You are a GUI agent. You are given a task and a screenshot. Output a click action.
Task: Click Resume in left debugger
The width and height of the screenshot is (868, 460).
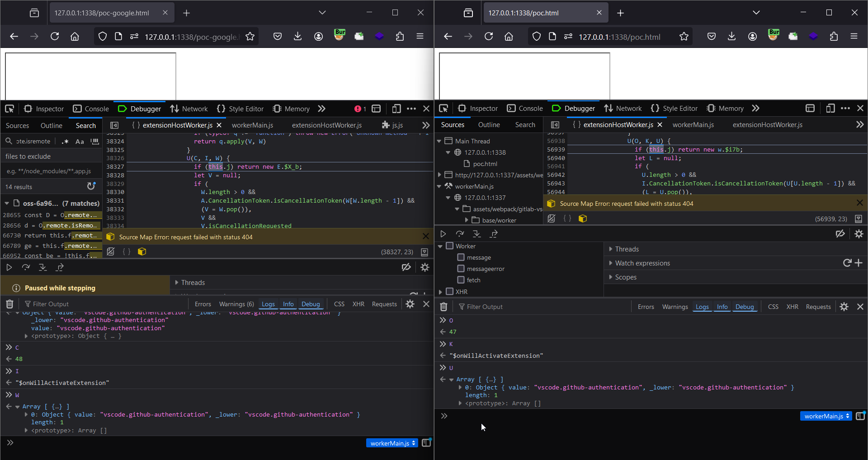click(9, 267)
